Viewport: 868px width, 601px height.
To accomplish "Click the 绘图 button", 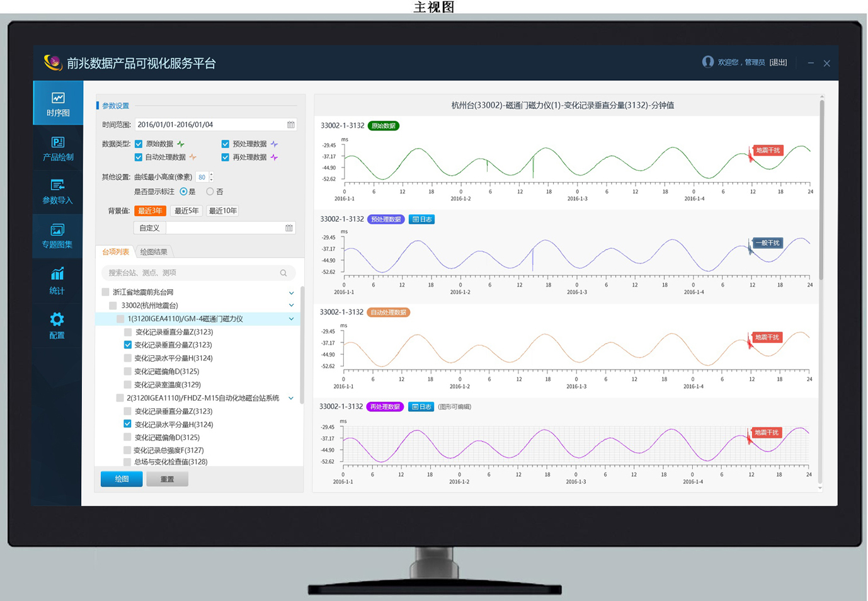I will coord(122,479).
